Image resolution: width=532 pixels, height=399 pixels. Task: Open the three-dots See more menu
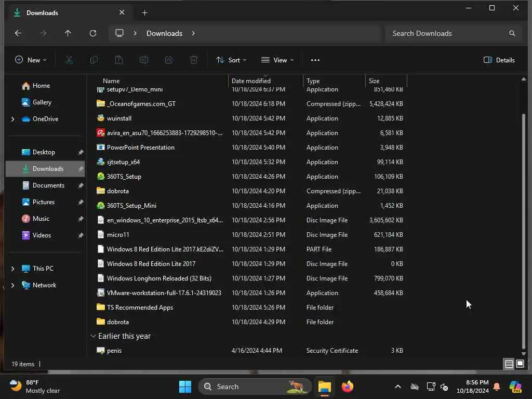[x=315, y=60]
